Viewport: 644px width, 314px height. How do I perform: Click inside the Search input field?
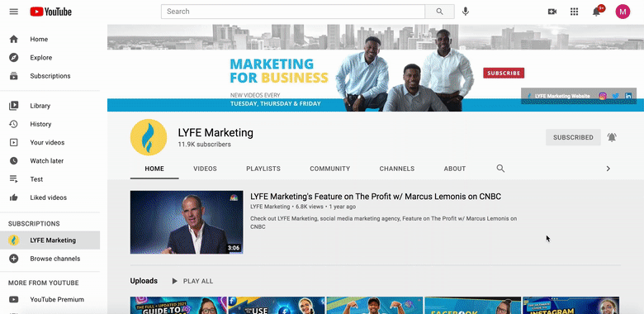[x=293, y=12]
